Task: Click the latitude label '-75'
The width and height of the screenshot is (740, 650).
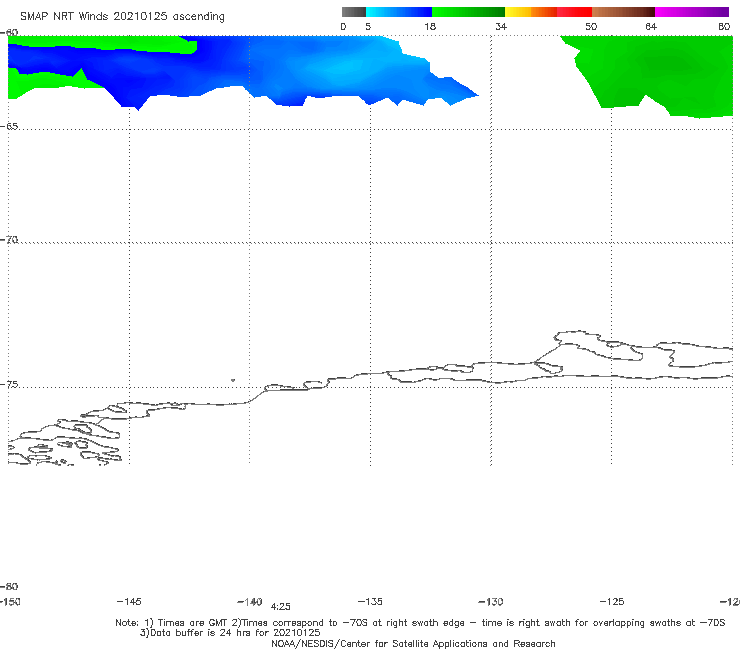Action: coord(9,385)
